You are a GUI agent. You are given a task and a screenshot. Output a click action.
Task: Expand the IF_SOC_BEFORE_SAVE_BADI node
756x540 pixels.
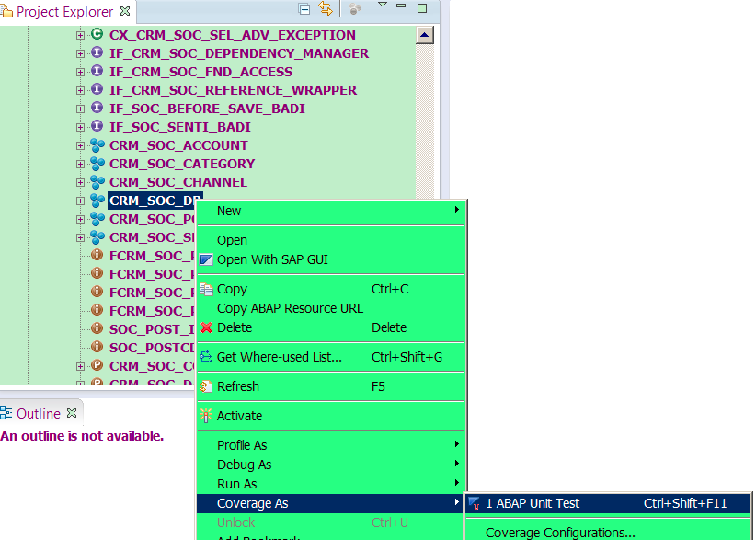tap(80, 109)
